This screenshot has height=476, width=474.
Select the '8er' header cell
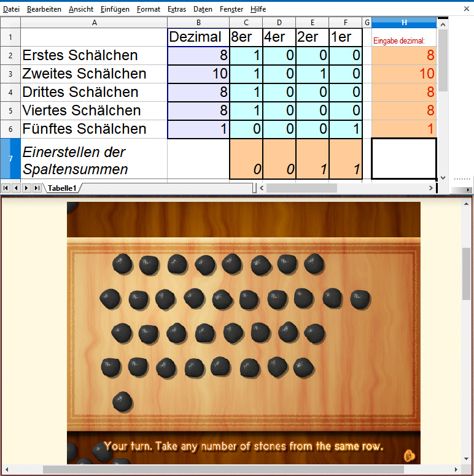point(246,37)
